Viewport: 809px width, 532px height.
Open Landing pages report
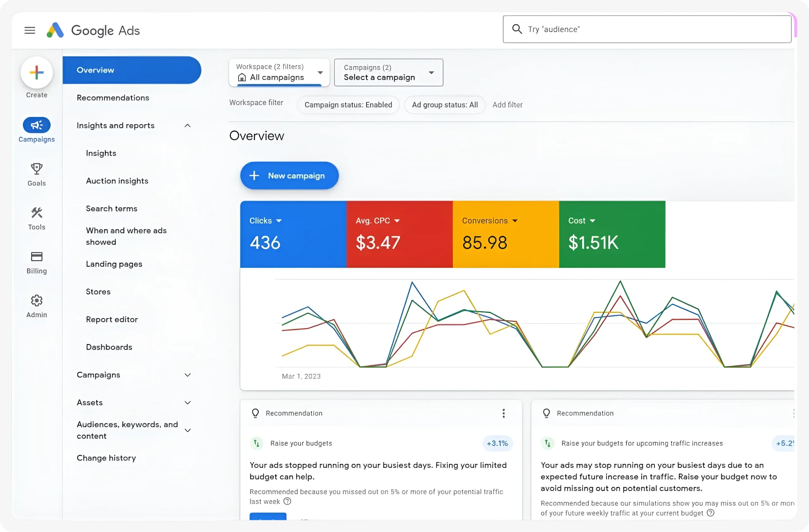click(114, 264)
